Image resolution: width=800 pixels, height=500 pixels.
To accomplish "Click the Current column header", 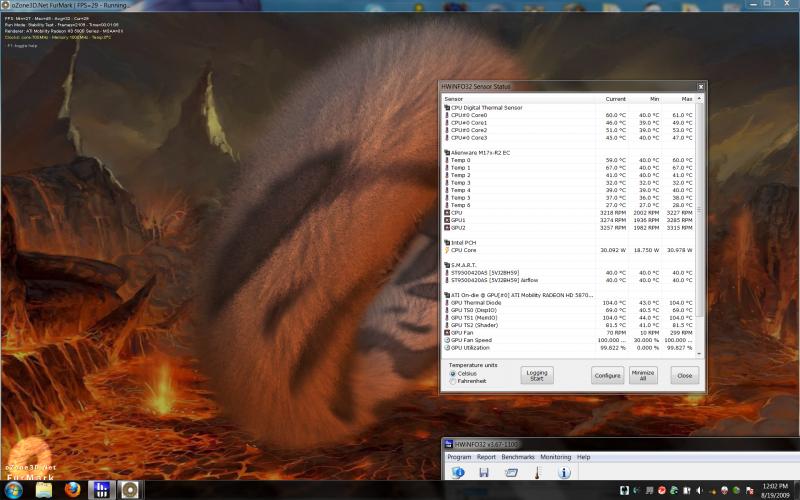I will (612, 99).
